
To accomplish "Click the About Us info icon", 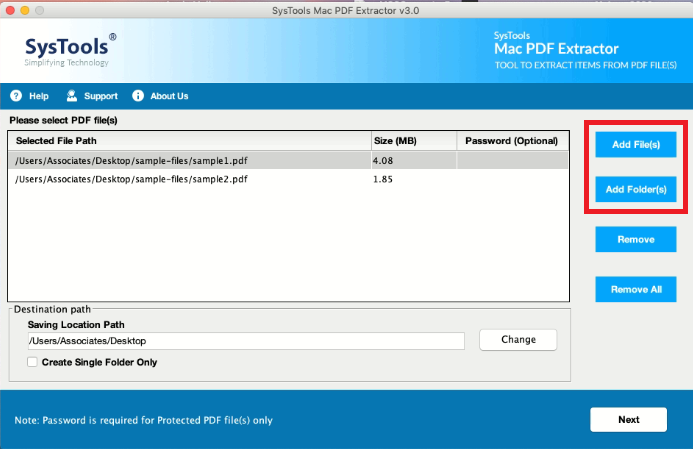I will pyautogui.click(x=138, y=96).
